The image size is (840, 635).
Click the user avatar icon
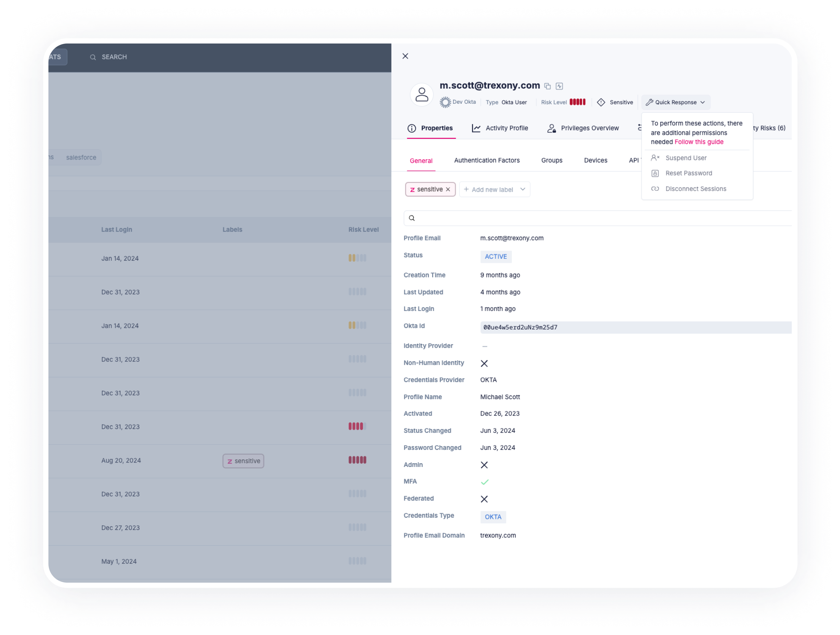[x=421, y=95]
